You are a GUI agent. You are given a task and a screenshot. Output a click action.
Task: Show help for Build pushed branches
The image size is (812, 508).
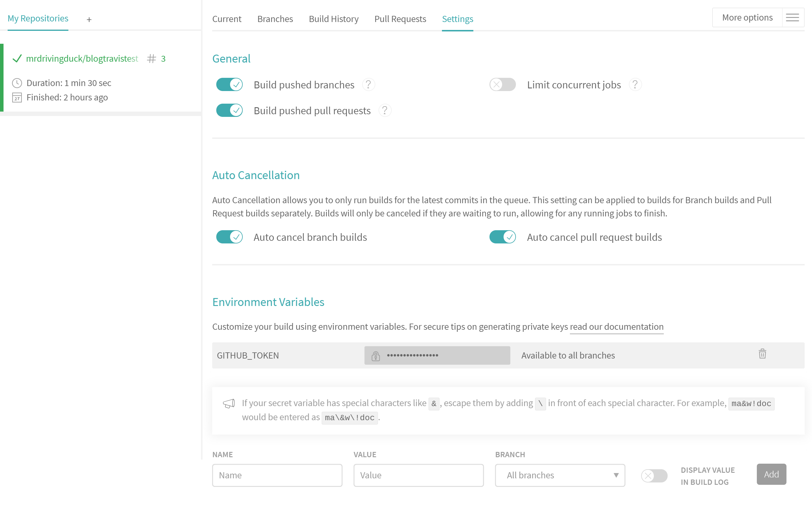(368, 85)
